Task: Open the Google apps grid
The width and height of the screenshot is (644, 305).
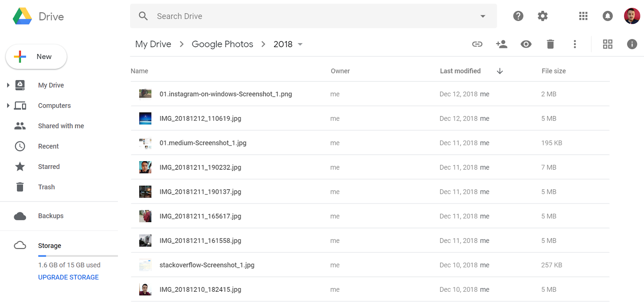Action: point(583,16)
